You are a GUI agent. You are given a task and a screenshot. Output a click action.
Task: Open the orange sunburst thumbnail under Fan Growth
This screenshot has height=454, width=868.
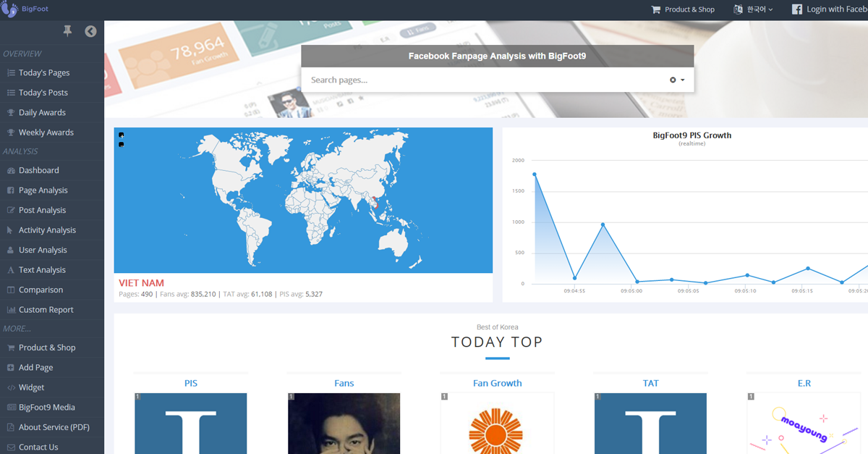(497, 424)
